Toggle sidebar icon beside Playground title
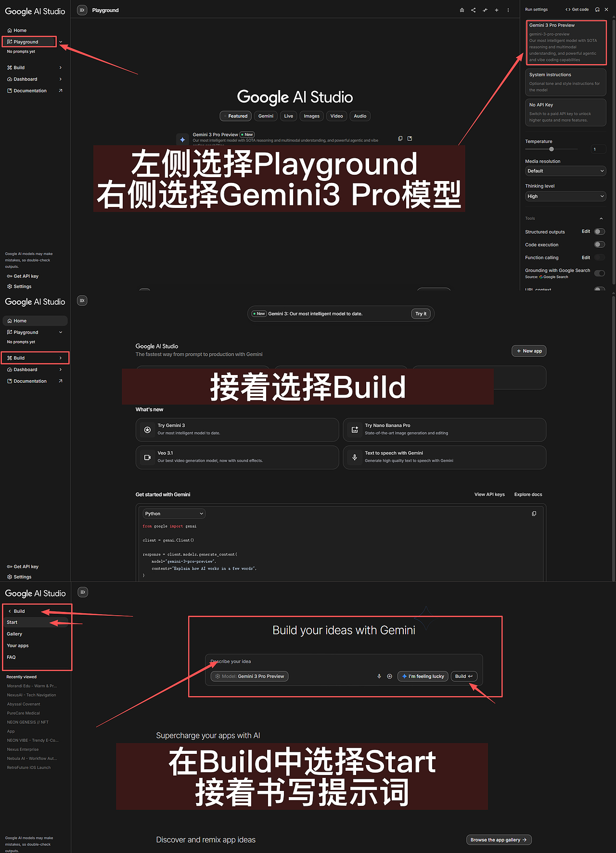616x853 pixels. coord(82,10)
